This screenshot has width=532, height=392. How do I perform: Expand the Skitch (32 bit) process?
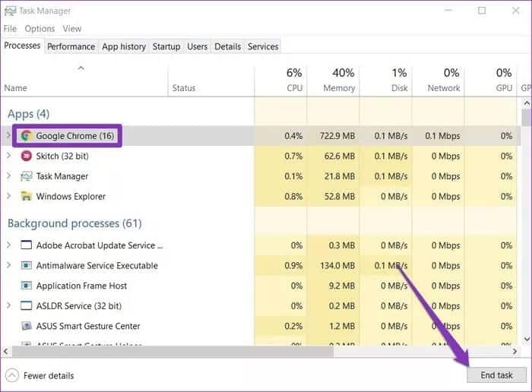pos(8,156)
